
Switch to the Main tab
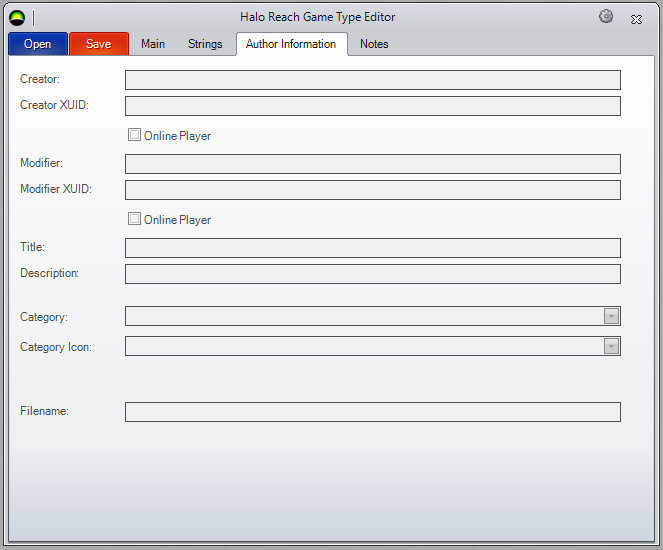153,44
